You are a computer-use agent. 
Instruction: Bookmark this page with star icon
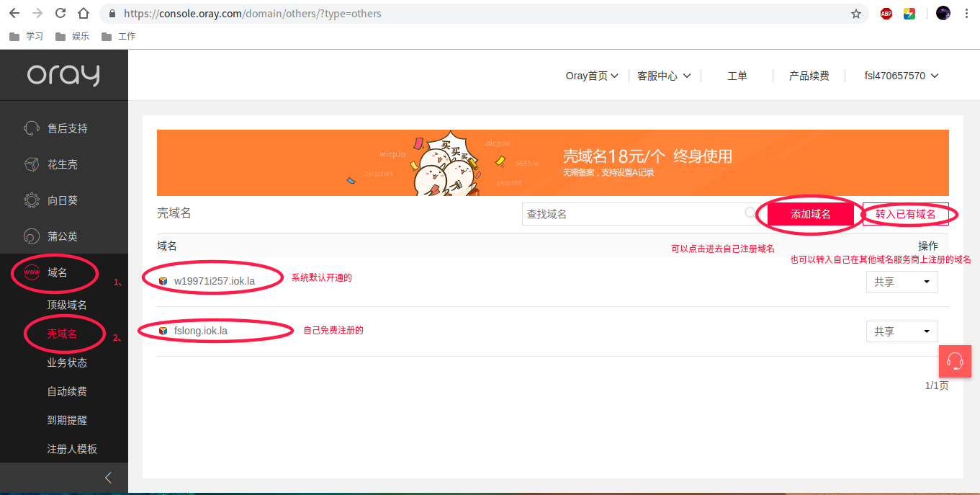click(x=855, y=13)
